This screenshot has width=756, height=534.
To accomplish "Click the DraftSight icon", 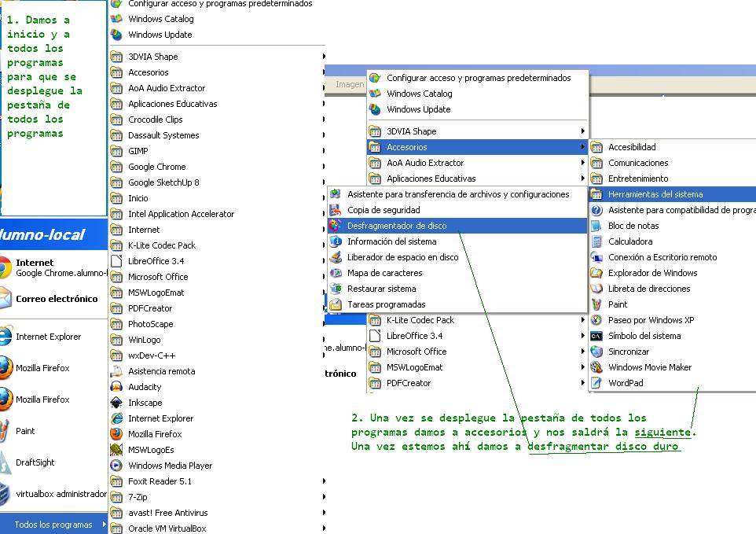I will tap(5, 462).
